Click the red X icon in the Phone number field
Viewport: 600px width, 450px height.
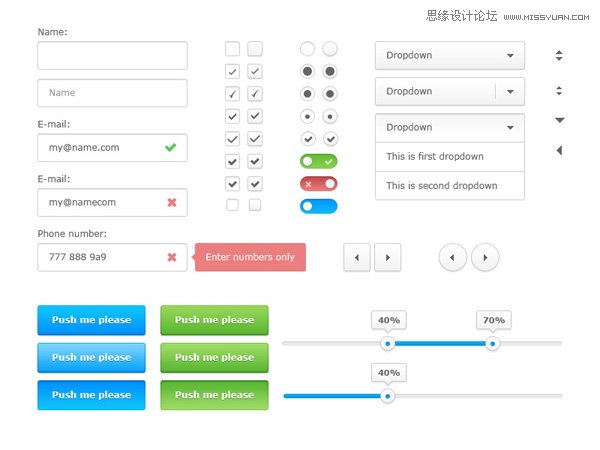(172, 257)
